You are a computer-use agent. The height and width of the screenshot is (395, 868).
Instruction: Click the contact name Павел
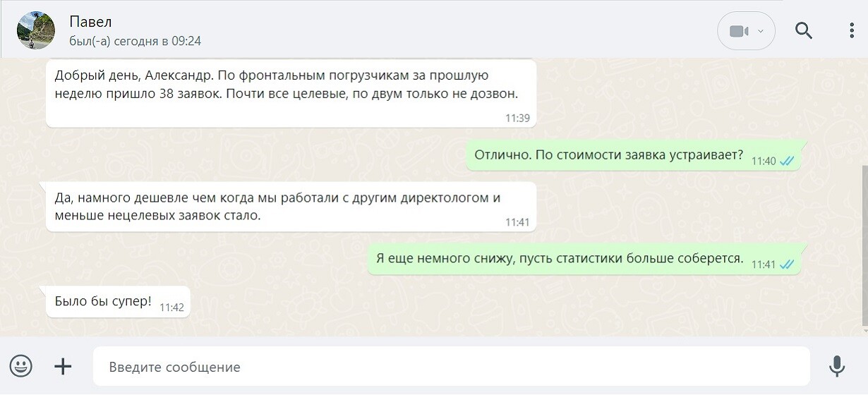tap(90, 22)
